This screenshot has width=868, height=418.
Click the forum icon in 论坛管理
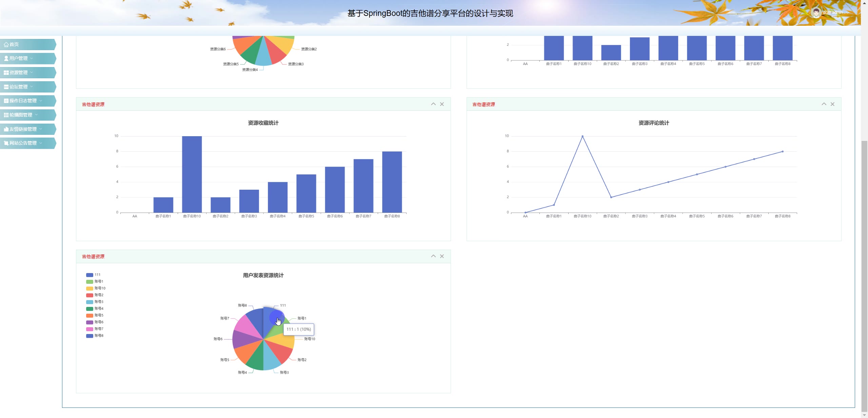click(6, 87)
